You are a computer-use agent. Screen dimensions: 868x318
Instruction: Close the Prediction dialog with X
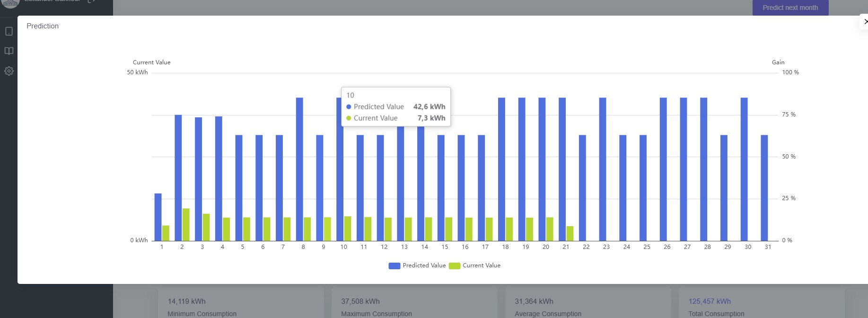point(865,22)
